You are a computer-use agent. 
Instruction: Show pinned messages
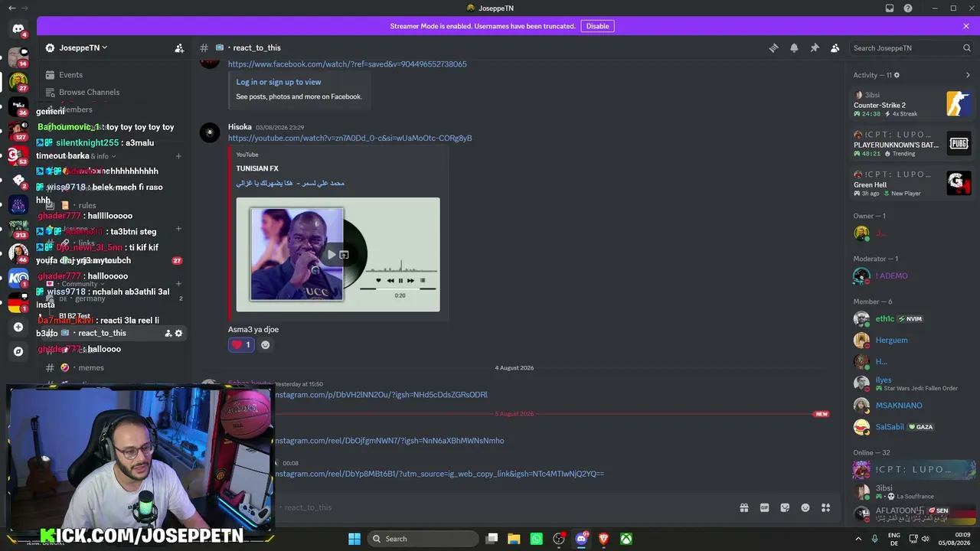815,48
